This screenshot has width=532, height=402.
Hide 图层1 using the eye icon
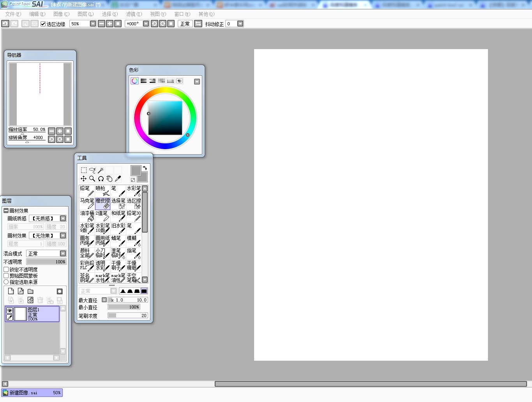click(10, 310)
